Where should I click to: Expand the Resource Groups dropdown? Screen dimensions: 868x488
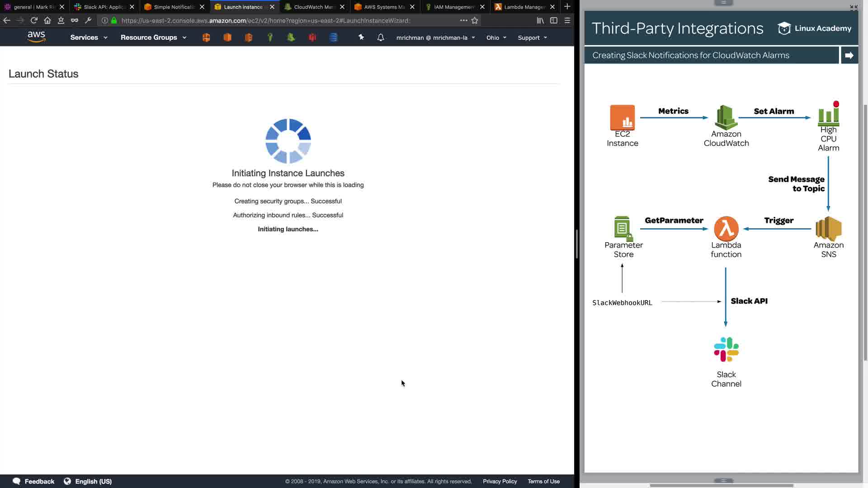[153, 38]
